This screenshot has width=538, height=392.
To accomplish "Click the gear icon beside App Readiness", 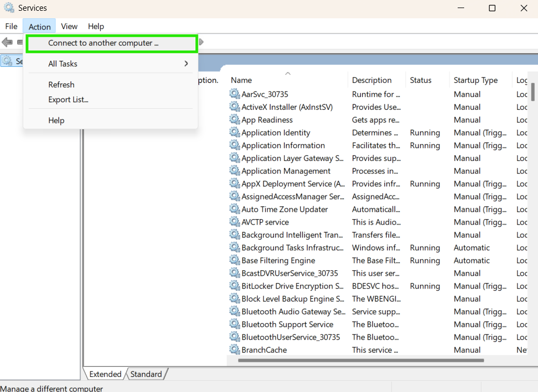I will pyautogui.click(x=234, y=120).
